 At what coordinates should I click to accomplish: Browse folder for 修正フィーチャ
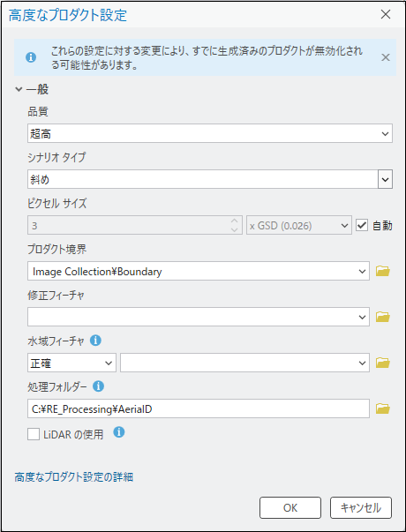coord(382,318)
